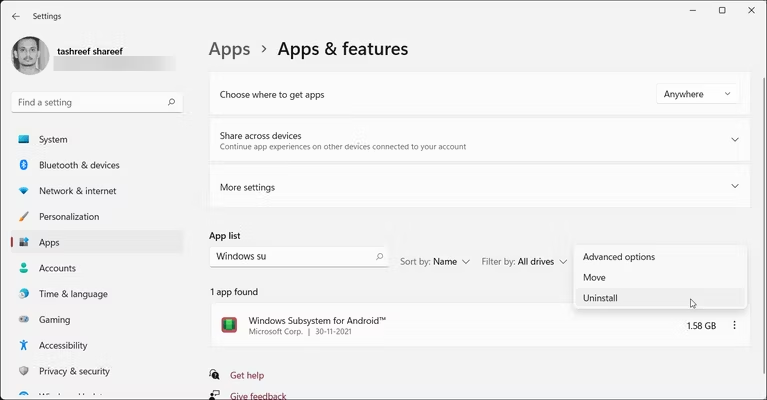Click the Accessibility figure icon

click(x=23, y=345)
